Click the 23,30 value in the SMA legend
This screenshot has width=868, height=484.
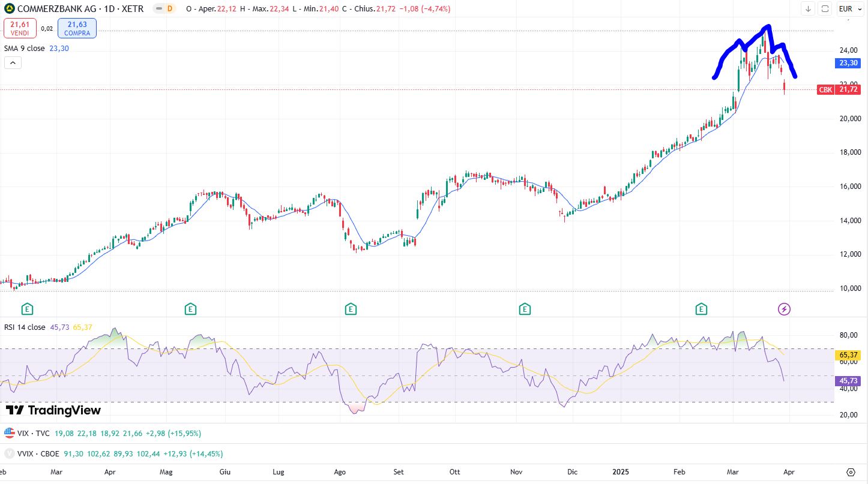coord(59,49)
